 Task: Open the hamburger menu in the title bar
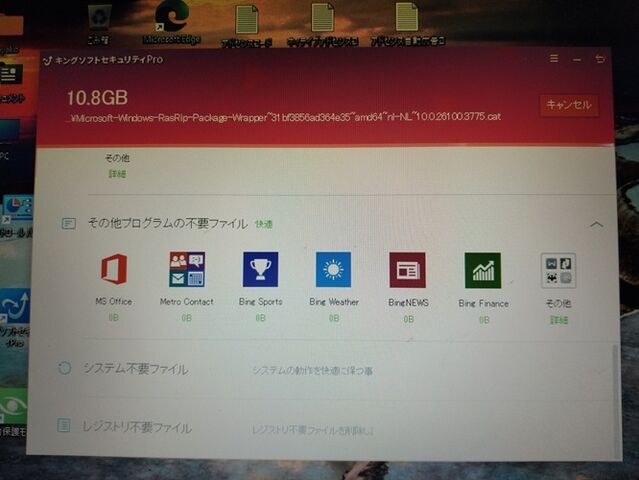[554, 59]
